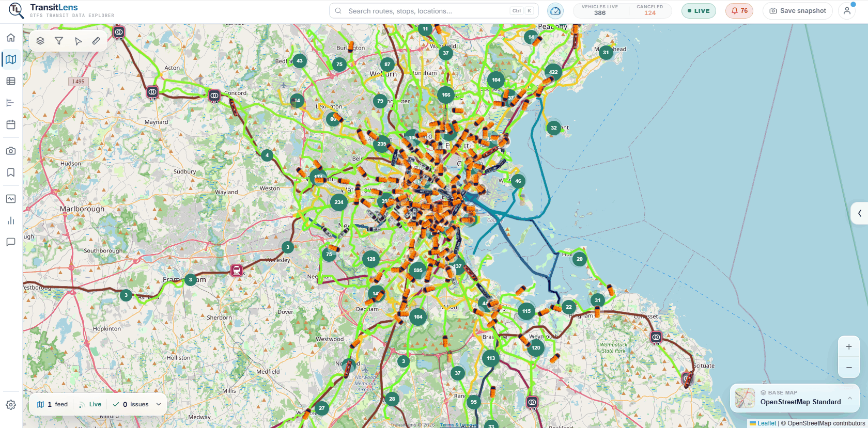This screenshot has width=868, height=428.
Task: Click the OpenStreetMap Standard label
Action: pos(800,402)
